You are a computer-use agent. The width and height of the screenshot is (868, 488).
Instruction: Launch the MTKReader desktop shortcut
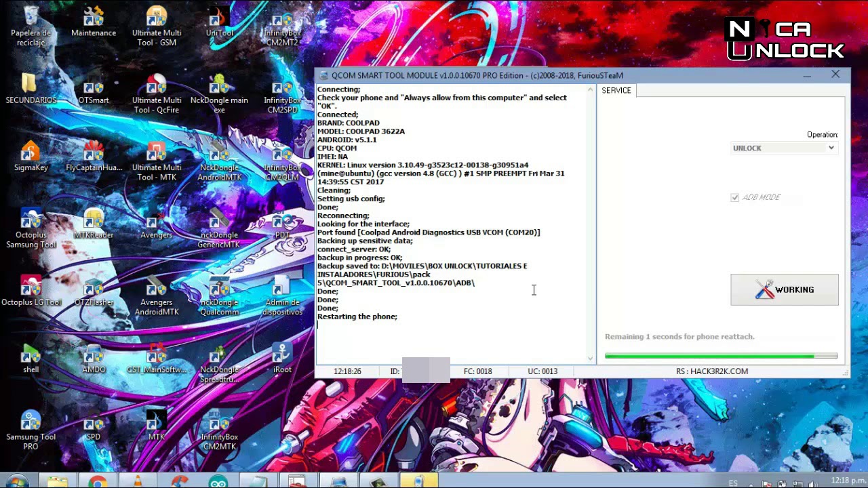94,224
